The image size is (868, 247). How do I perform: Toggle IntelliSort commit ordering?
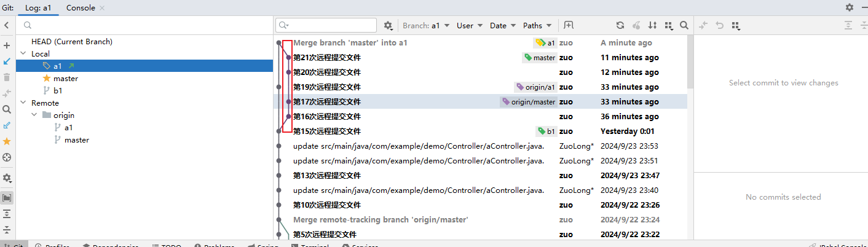652,25
